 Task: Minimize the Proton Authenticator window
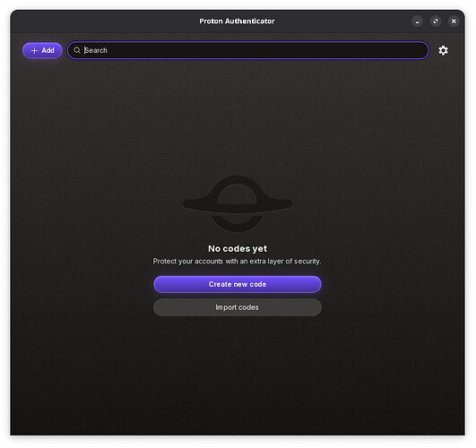coord(417,22)
